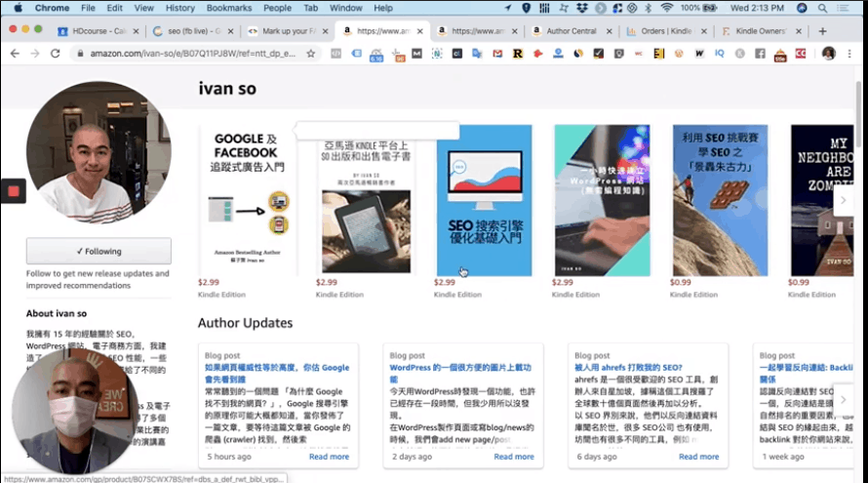Open the Apple menu
The width and height of the screenshot is (868, 483).
point(18,8)
